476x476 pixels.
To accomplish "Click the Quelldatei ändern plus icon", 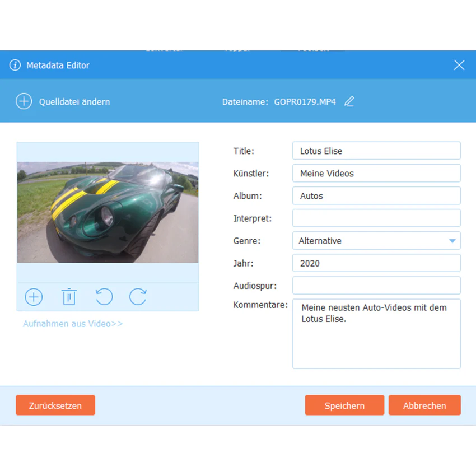I will tap(24, 101).
